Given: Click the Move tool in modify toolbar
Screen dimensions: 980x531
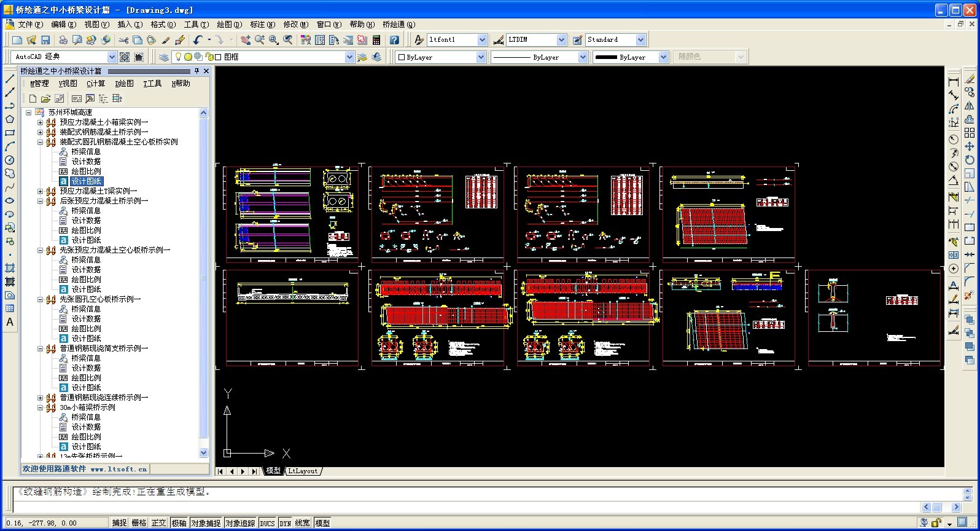Looking at the screenshot, I should [x=970, y=146].
